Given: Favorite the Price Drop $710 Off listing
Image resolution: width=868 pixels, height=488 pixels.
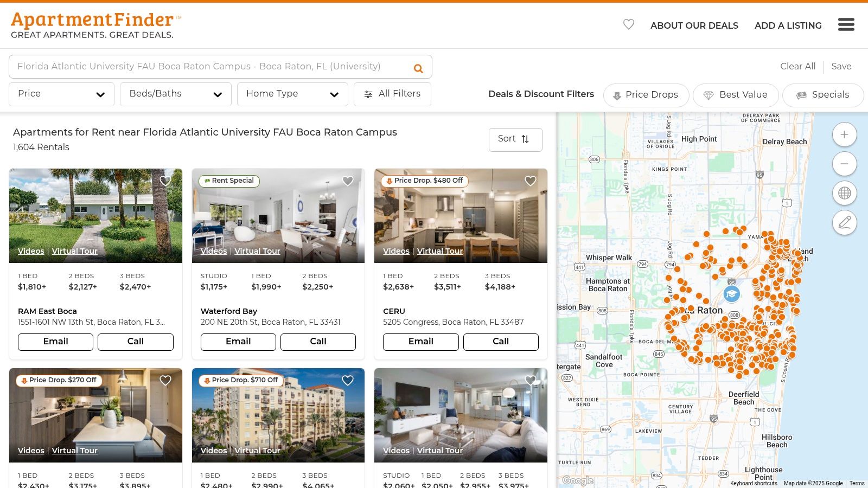Looking at the screenshot, I should (x=348, y=381).
